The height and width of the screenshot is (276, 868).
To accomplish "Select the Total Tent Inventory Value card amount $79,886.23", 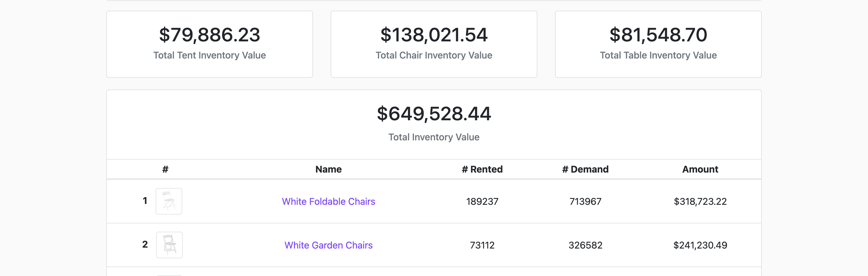I will point(210,35).
